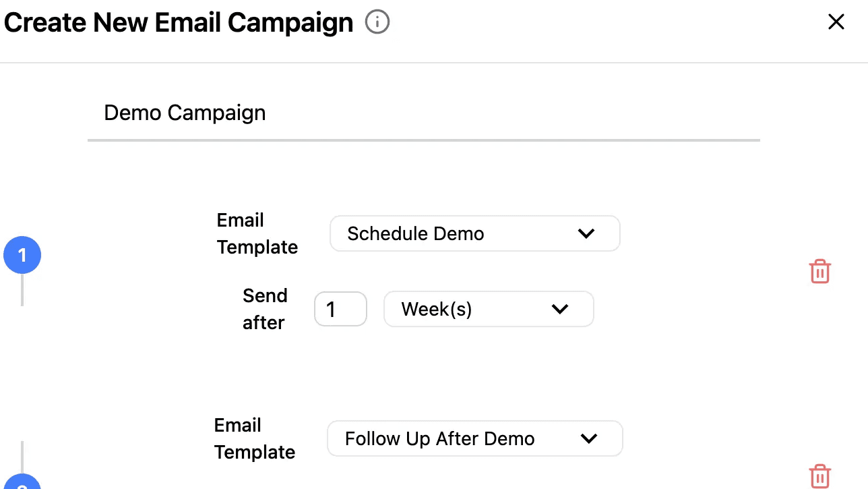Click the chevron arrow beside Schedule Demo

pyautogui.click(x=586, y=234)
